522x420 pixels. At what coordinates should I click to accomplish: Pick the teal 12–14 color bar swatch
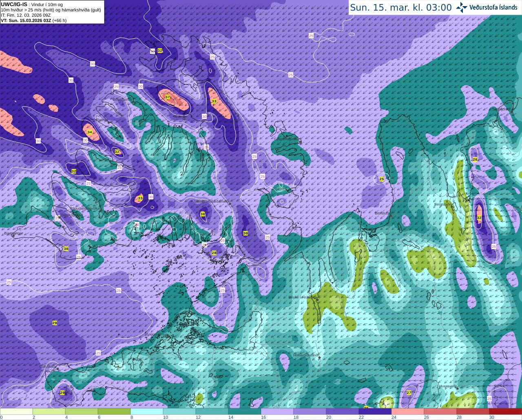pos(212,411)
